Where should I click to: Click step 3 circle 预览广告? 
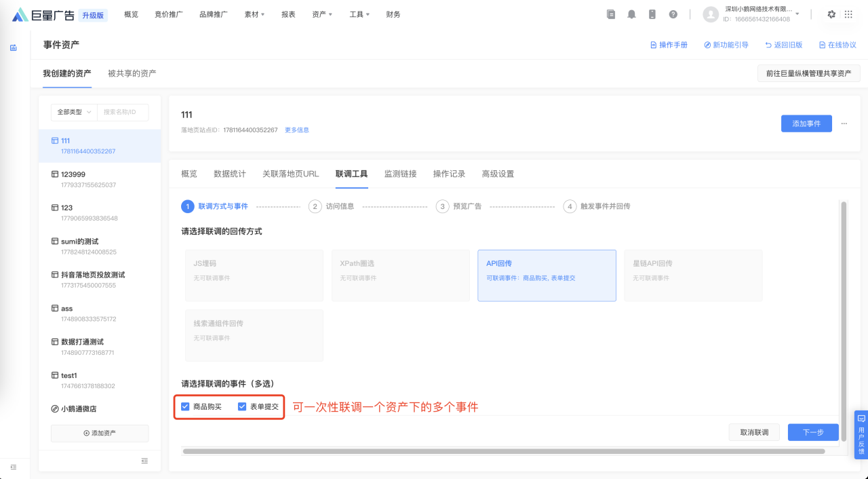click(442, 206)
